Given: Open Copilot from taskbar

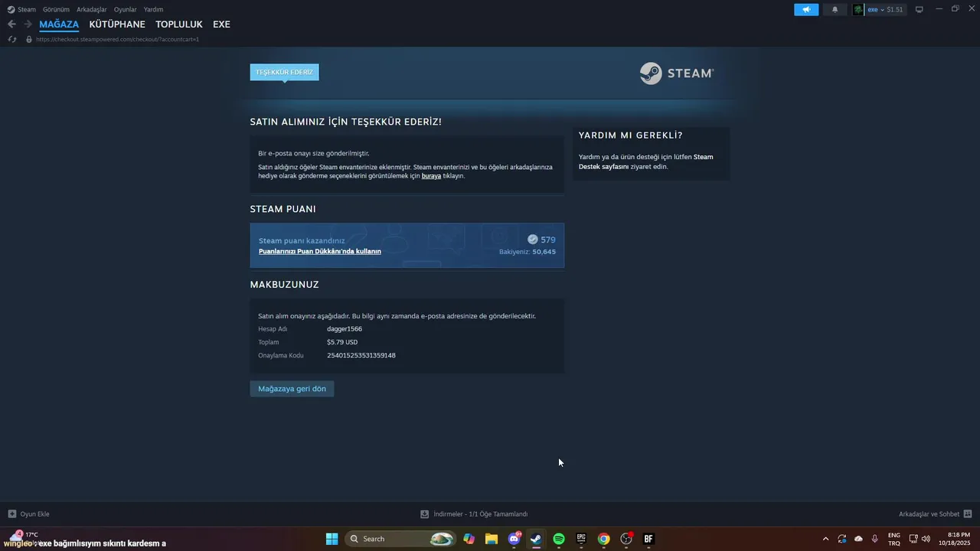Looking at the screenshot, I should (x=469, y=539).
